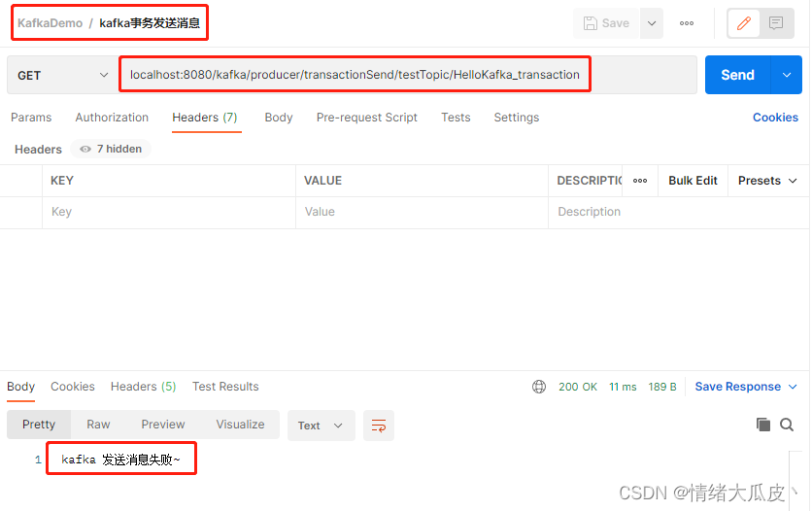Expand the Presets dropdown
This screenshot has width=812, height=511.
point(767,181)
